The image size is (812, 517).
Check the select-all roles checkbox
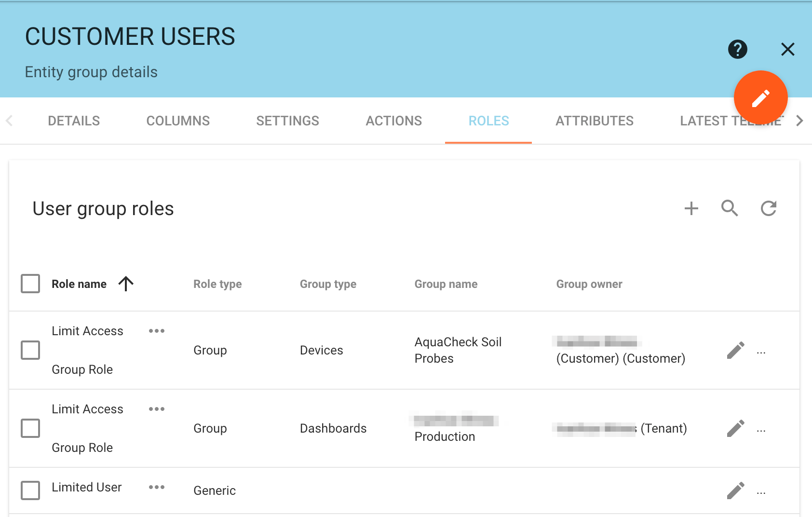[x=30, y=284]
